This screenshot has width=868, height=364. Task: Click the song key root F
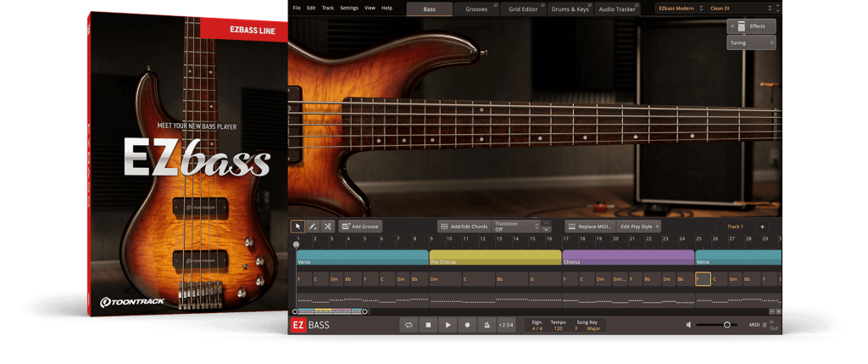[576, 328]
